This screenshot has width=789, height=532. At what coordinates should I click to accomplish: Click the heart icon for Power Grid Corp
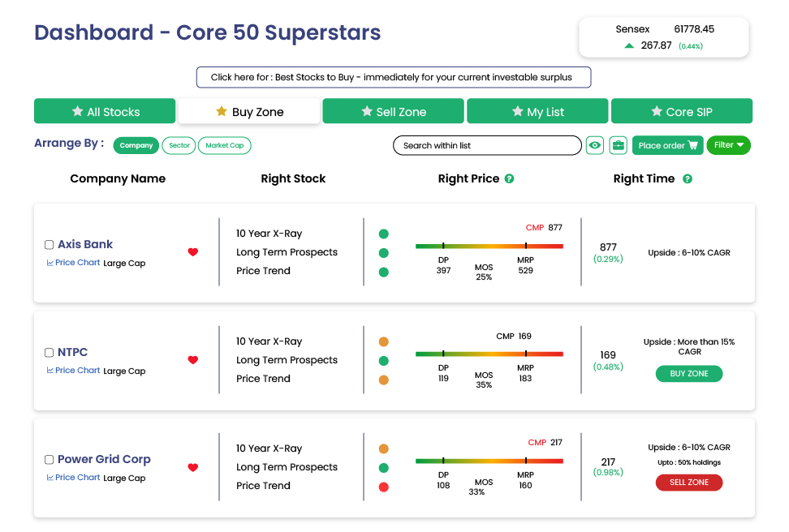pyautogui.click(x=193, y=468)
